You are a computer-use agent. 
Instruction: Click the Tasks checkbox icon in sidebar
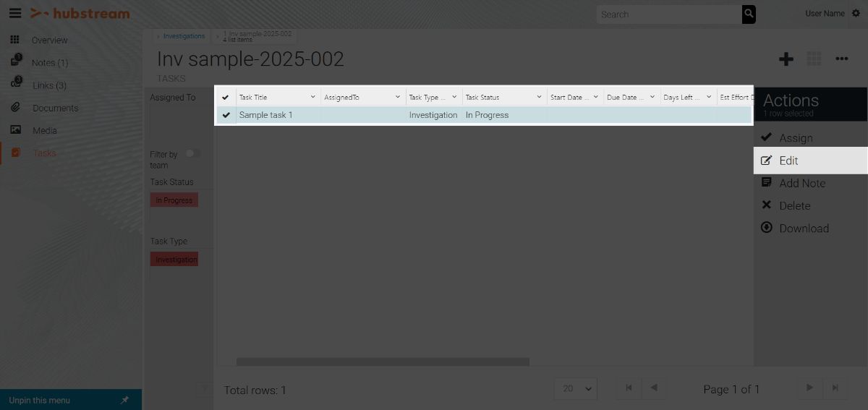coord(15,153)
